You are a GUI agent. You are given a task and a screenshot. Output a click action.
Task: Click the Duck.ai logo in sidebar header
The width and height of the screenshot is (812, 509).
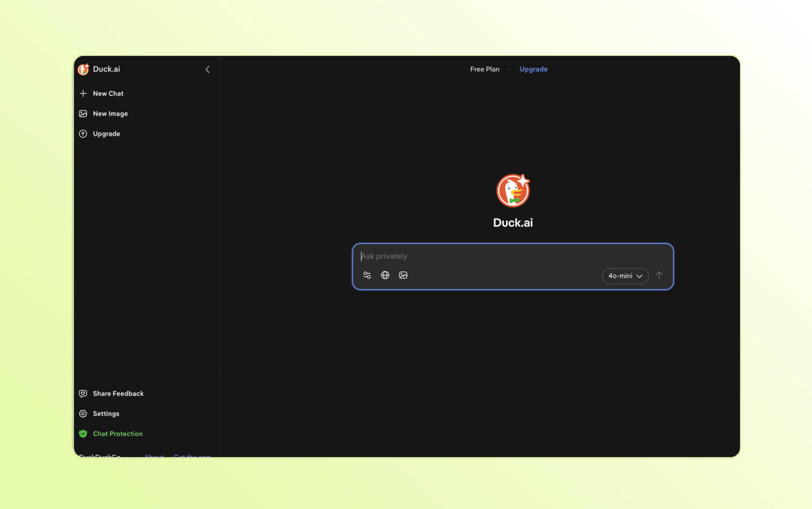83,69
